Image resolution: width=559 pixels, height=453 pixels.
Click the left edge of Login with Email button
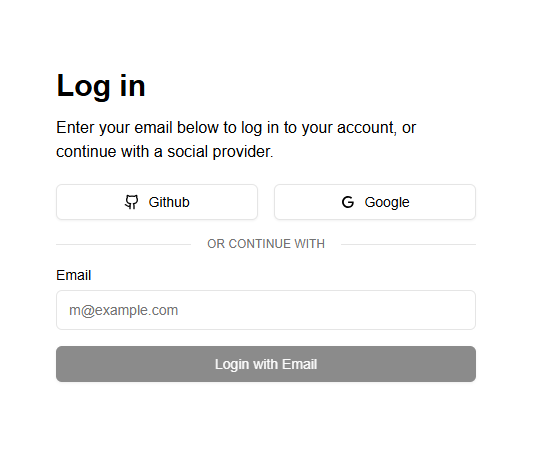[62, 364]
